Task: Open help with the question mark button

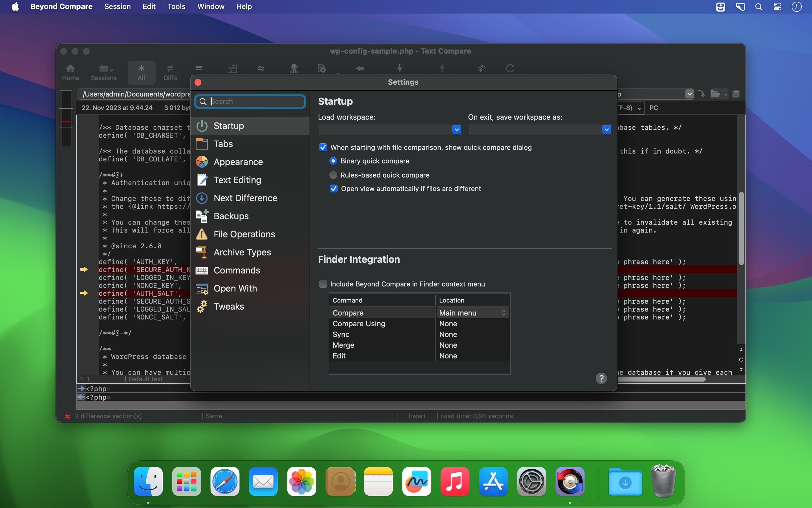Action: pyautogui.click(x=601, y=378)
